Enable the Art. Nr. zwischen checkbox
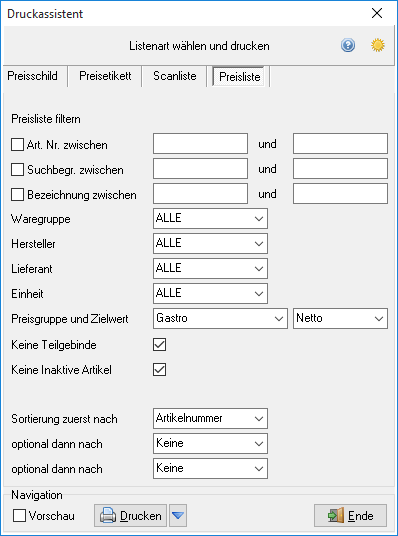This screenshot has width=398, height=536. coord(17,145)
